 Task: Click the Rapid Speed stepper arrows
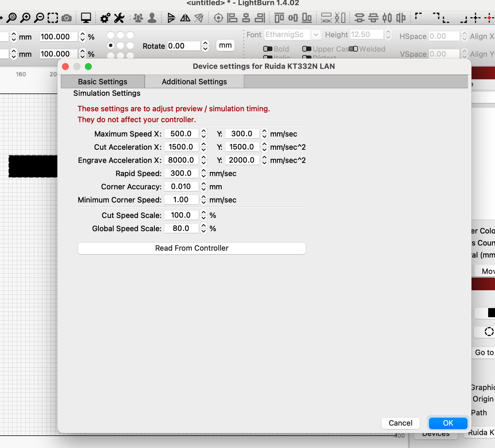(x=204, y=173)
